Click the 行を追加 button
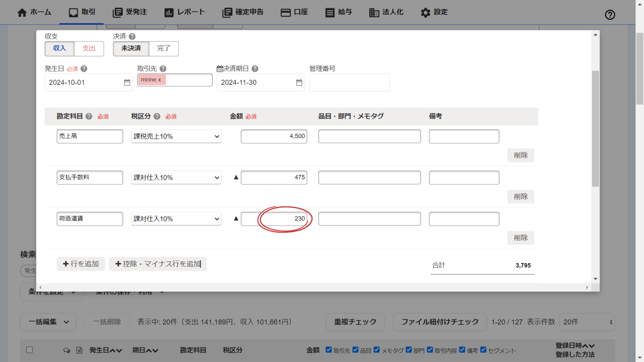 (x=81, y=264)
